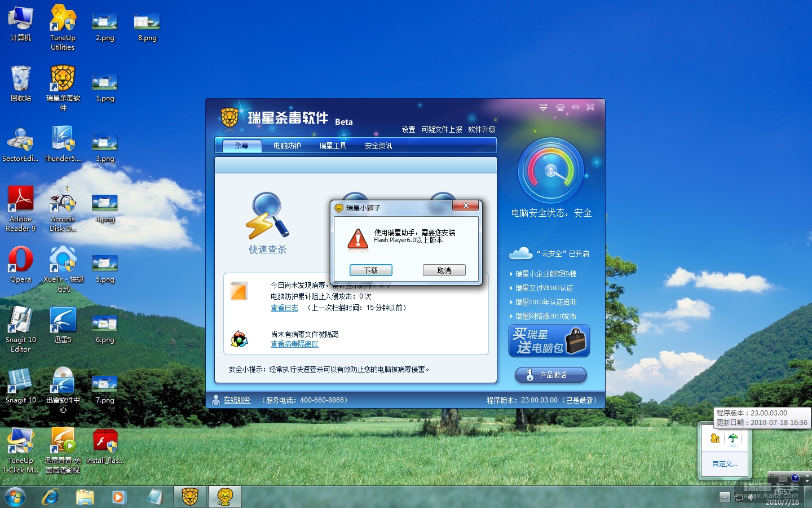Click the 安全小提示 tip text
812x508 pixels.
[329, 369]
